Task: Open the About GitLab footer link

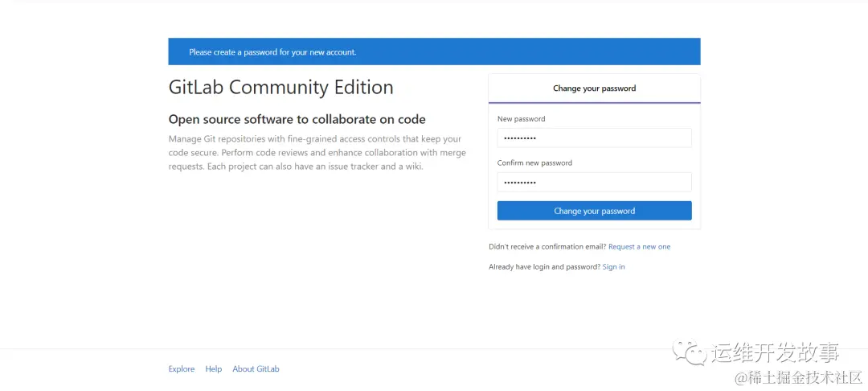Action: pyautogui.click(x=256, y=369)
